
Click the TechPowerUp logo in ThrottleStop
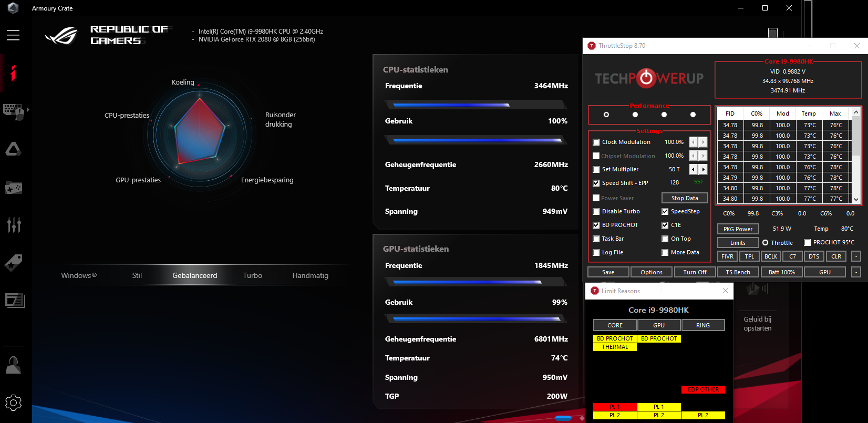tap(649, 78)
